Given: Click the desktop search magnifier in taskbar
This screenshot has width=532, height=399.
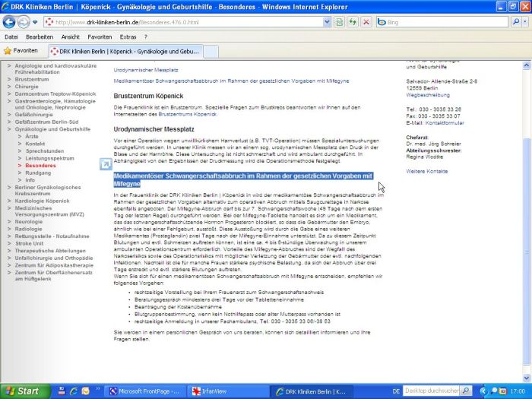Looking at the screenshot, I should coord(466,391).
